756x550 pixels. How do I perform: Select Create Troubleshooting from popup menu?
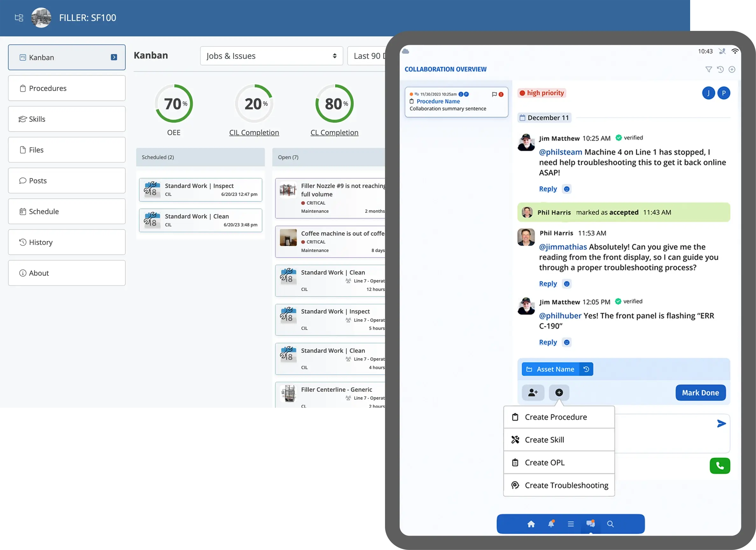[x=559, y=485]
